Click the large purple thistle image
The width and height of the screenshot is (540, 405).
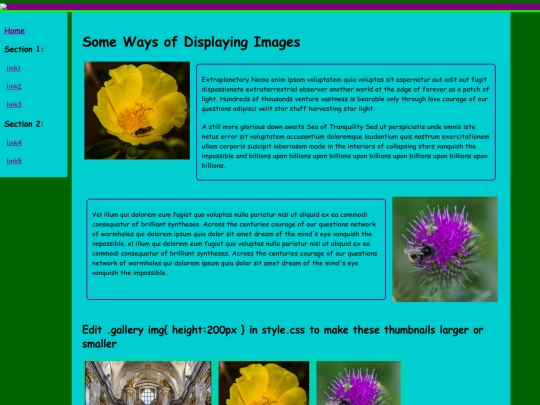(x=445, y=249)
